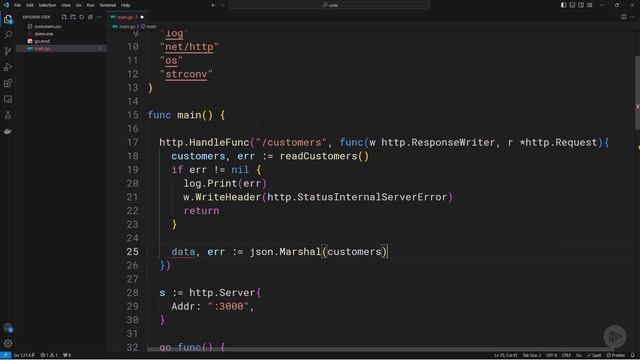Click Go language mode in status bar

tap(578, 355)
